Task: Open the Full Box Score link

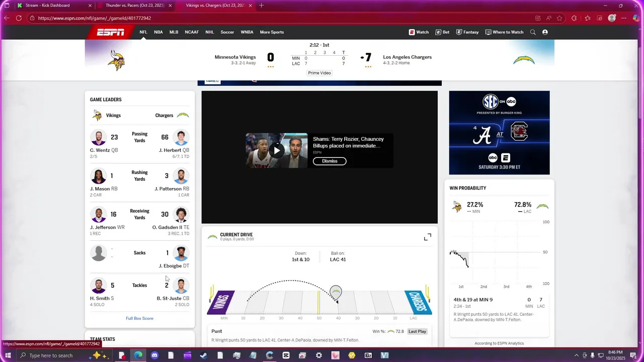Action: [x=140, y=318]
